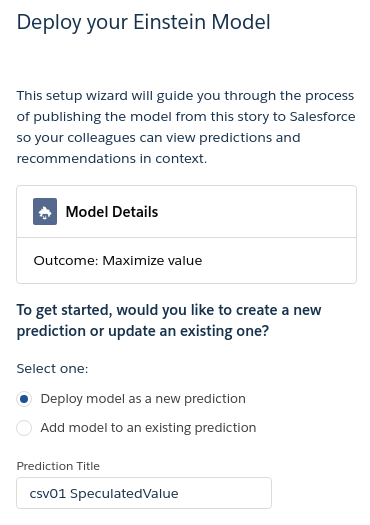Click the word 'csv01' inside the title field
This screenshot has width=370, height=525.
48,494
